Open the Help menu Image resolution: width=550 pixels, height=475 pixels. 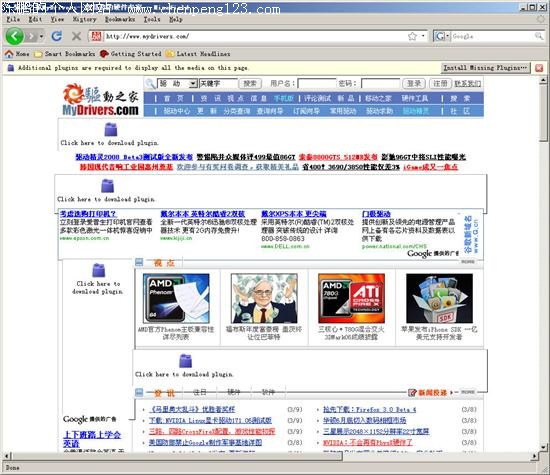176,19
